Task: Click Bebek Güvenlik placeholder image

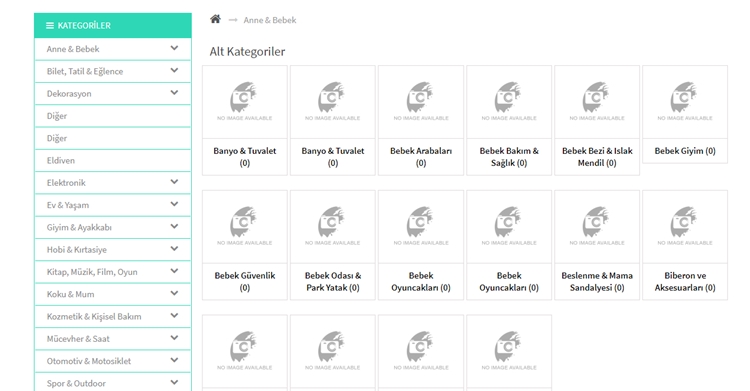Action: [x=245, y=227]
